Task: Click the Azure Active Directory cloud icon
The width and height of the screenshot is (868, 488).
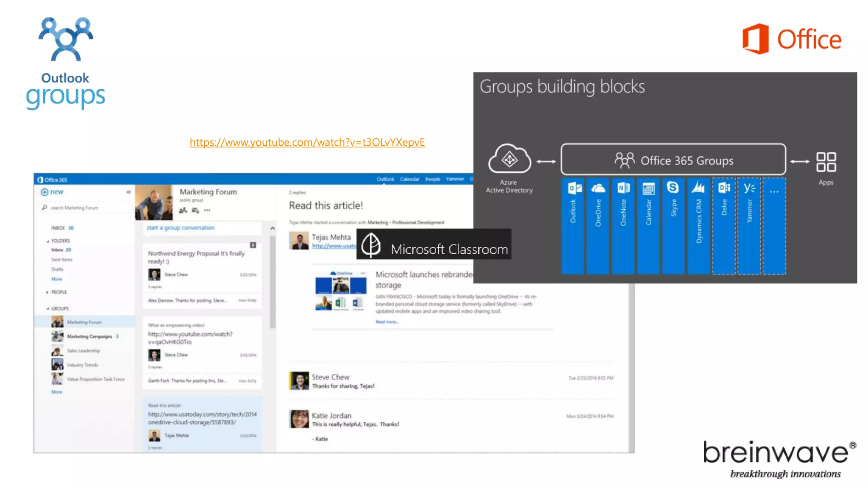Action: coord(509,159)
